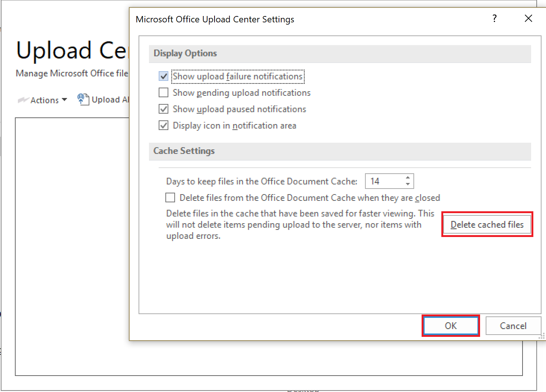Close the Settings dialog with X
546x392 pixels.
coord(528,18)
